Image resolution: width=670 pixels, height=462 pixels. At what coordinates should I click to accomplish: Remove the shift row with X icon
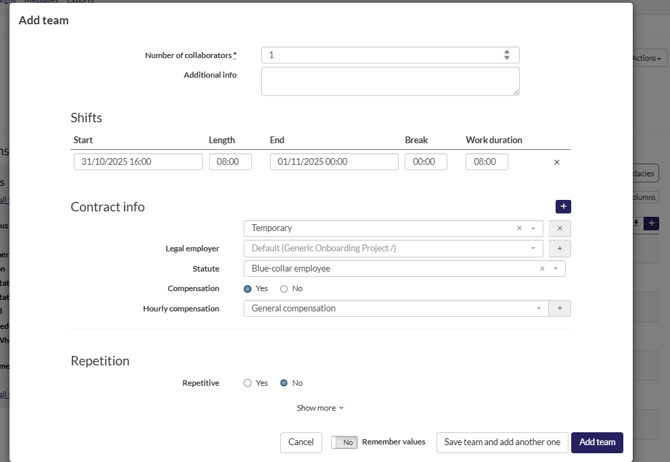click(557, 162)
